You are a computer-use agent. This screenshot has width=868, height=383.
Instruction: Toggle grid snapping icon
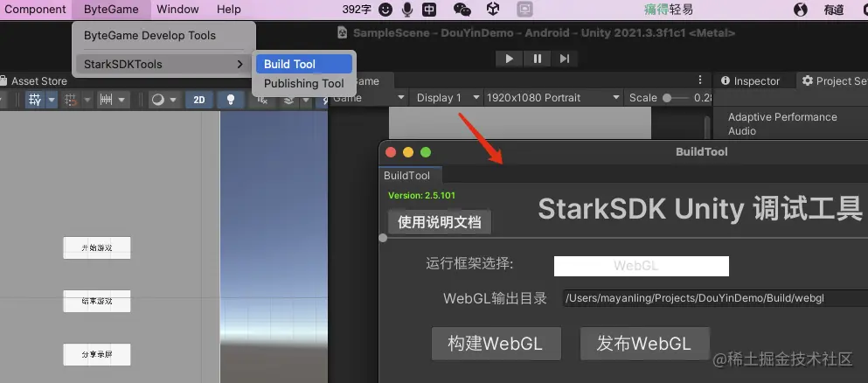70,100
